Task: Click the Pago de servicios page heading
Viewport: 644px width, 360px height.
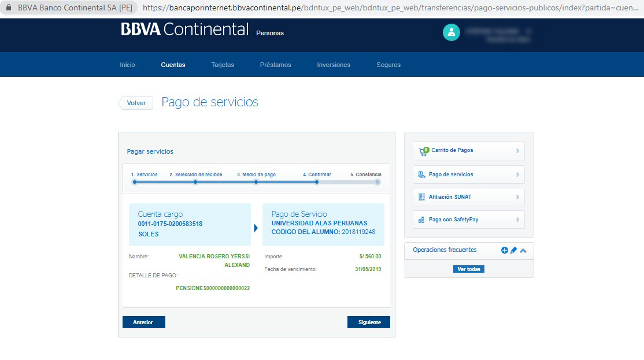Action: point(210,102)
